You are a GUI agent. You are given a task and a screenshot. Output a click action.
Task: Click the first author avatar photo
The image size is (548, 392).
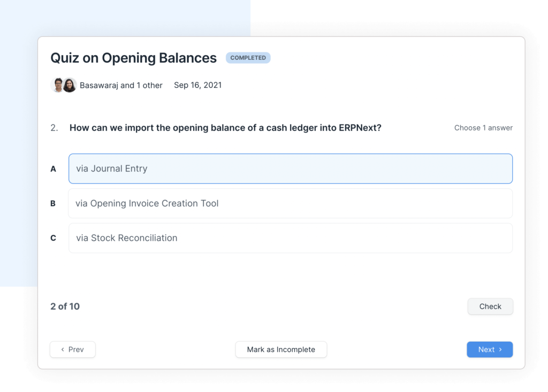[x=57, y=85]
